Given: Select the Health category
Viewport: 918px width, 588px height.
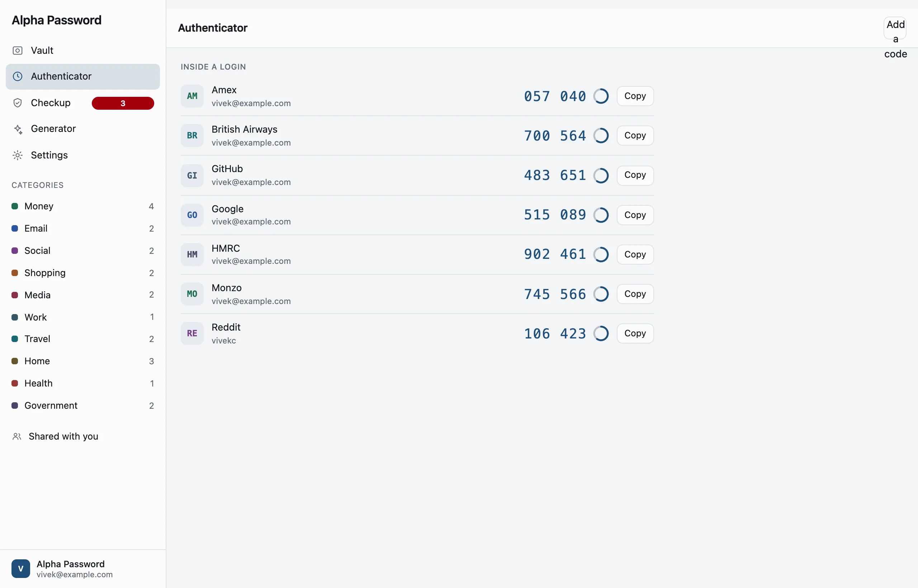Looking at the screenshot, I should tap(83, 383).
